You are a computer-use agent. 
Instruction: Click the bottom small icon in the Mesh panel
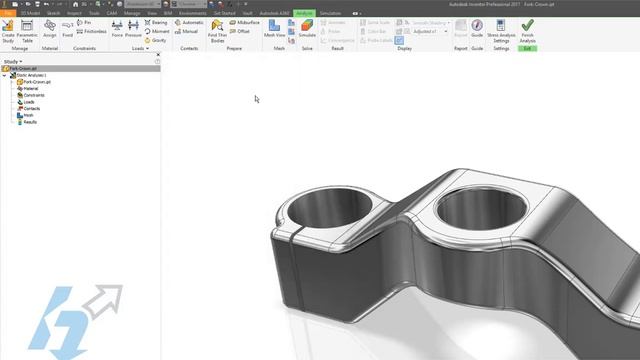291,40
